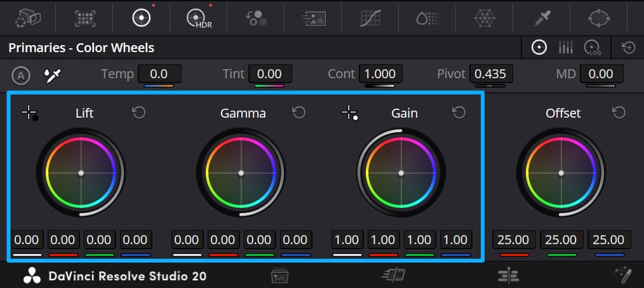Switch to the Edit page

pyautogui.click(x=509, y=275)
